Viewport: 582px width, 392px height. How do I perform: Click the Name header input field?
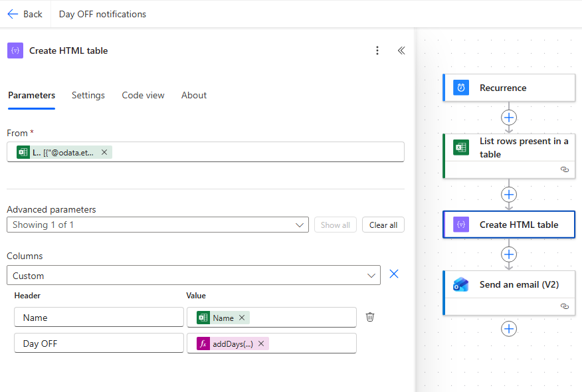pyautogui.click(x=99, y=318)
